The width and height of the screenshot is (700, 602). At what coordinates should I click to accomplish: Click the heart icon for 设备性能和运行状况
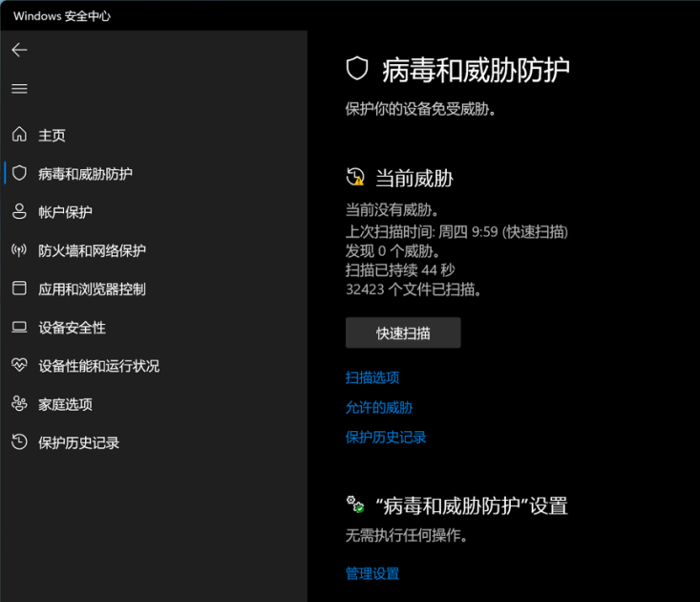click(x=19, y=365)
